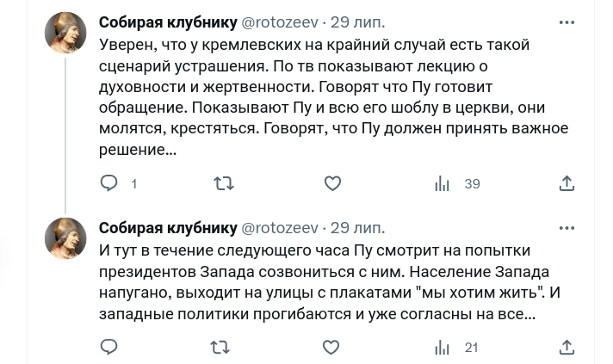This screenshot has height=364, width=613.
Task: Open author avatar on first tweet
Action: tap(65, 34)
